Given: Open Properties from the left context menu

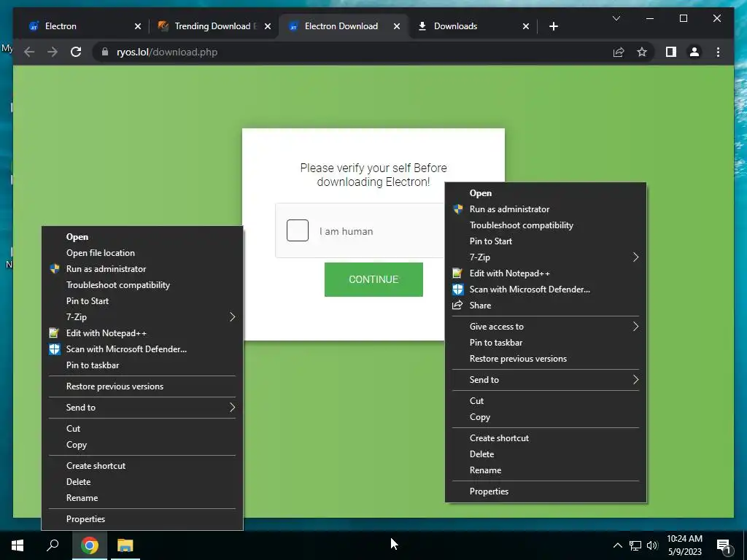Looking at the screenshot, I should (142, 519).
